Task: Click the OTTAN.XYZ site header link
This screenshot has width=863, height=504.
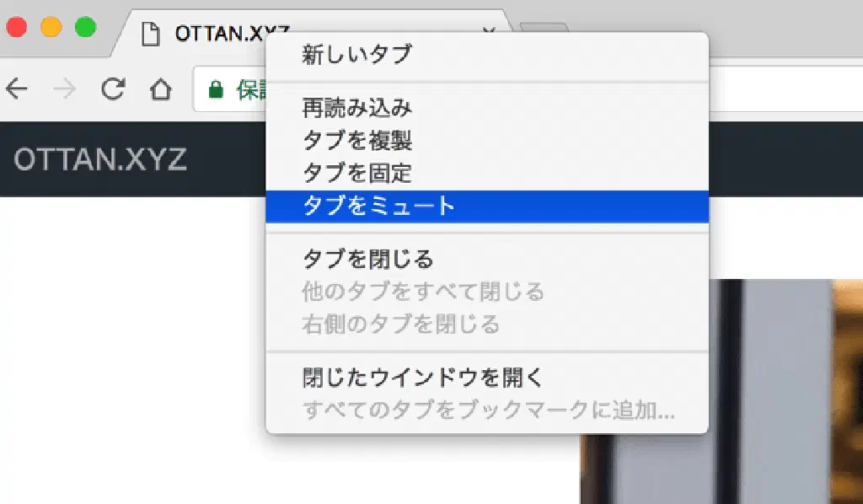Action: 100,160
